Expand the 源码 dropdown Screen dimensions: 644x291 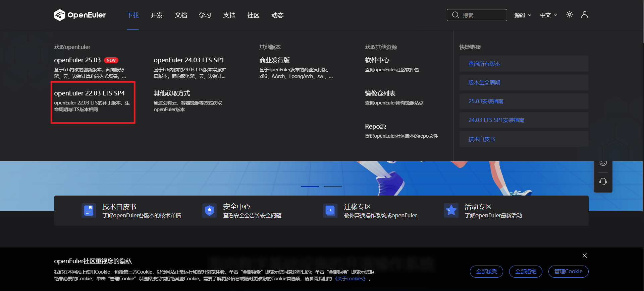pos(523,15)
